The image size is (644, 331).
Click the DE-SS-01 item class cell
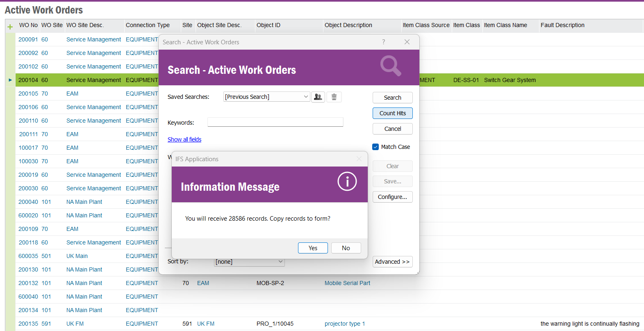coord(466,80)
